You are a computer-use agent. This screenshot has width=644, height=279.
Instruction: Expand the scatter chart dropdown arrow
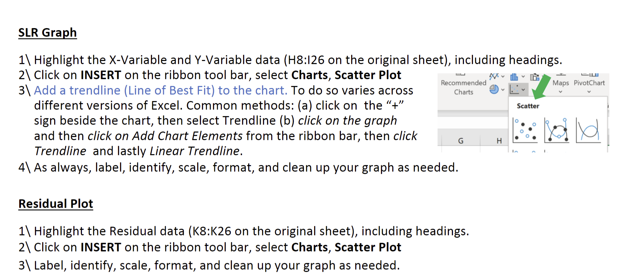pyautogui.click(x=523, y=89)
